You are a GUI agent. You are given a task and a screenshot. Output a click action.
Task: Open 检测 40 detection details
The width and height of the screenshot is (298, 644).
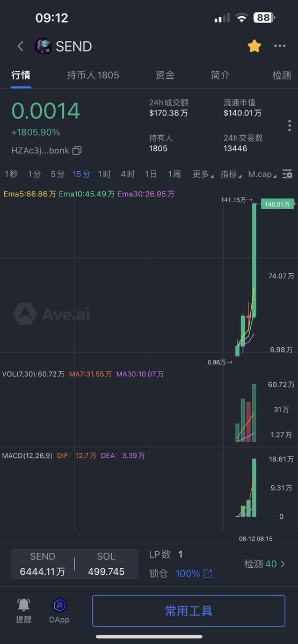[x=265, y=564]
